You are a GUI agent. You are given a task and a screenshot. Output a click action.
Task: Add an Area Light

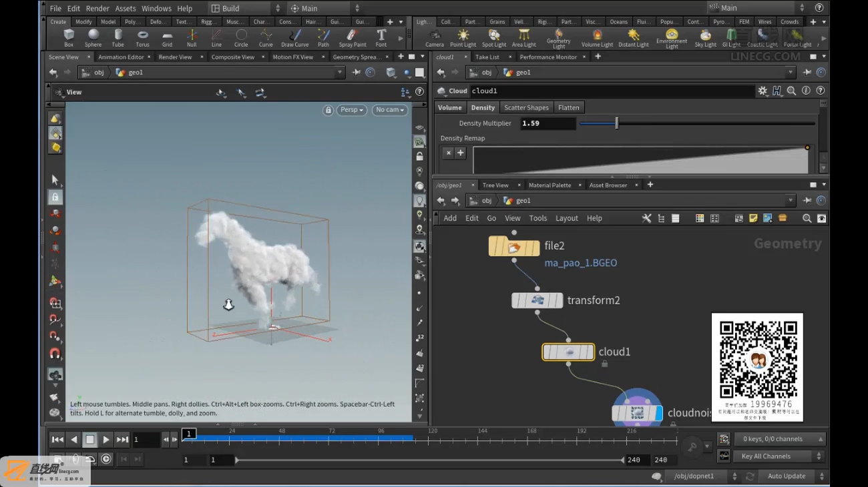[524, 38]
